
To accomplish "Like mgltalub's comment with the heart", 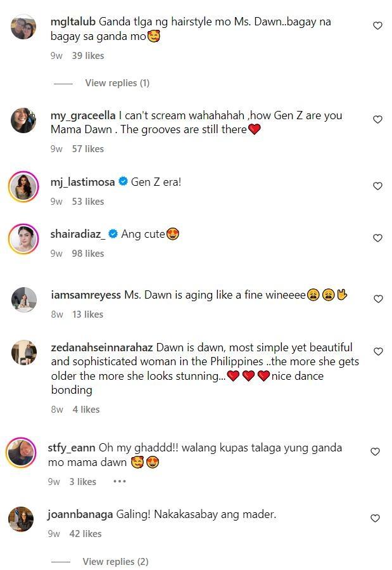I will [377, 26].
